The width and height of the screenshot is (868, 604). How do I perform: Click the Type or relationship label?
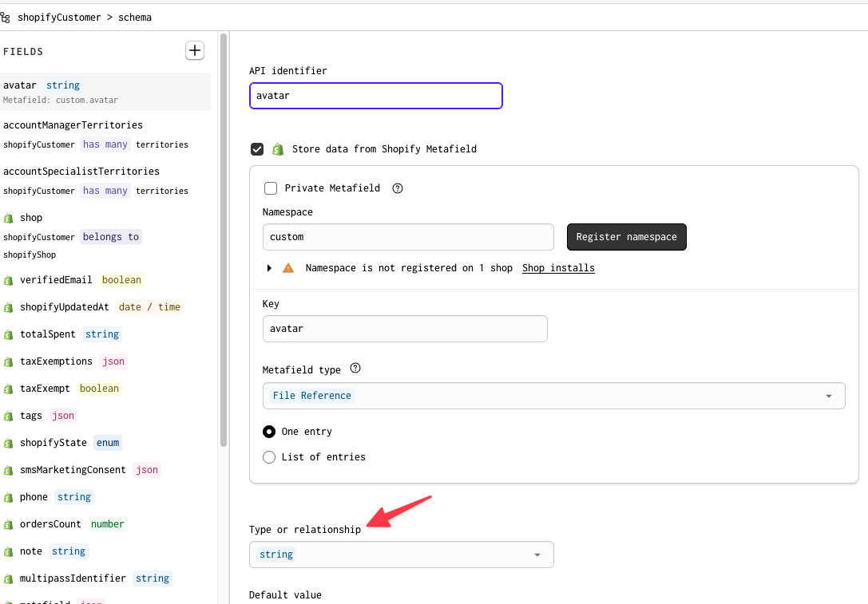tap(305, 530)
